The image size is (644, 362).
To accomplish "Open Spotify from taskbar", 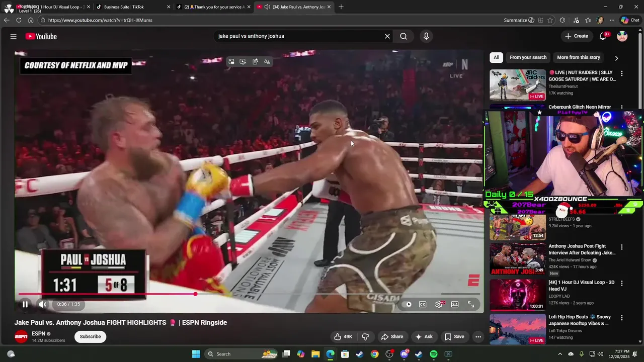I will [434, 354].
